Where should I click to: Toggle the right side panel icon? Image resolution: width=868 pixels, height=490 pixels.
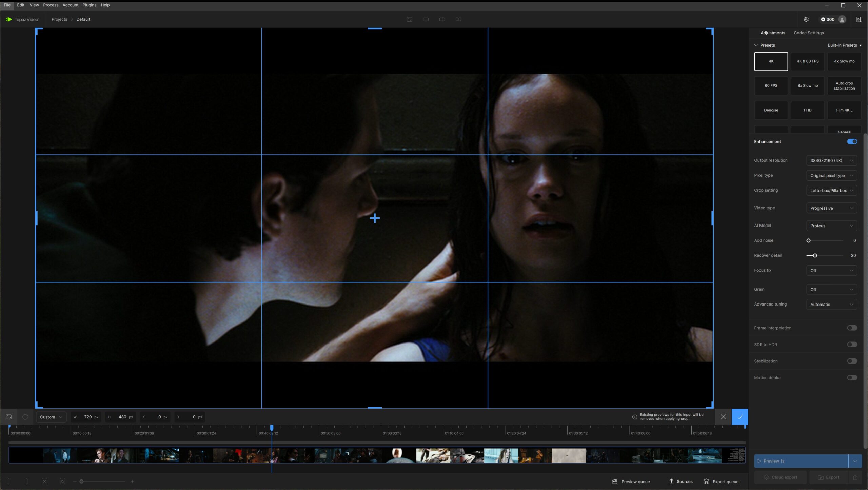coord(859,19)
